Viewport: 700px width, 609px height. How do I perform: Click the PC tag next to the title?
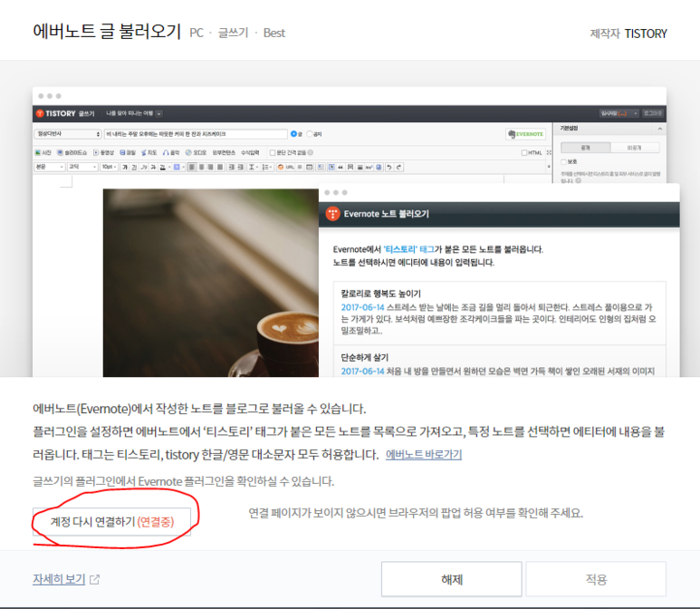pos(197,33)
